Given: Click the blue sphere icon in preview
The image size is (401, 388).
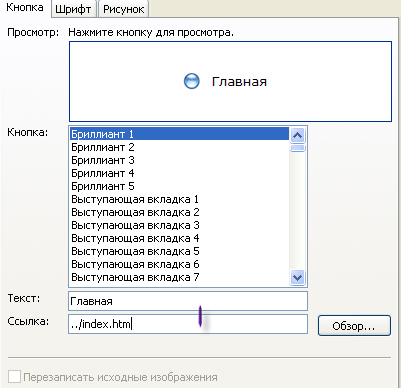Looking at the screenshot, I should pyautogui.click(x=192, y=81).
